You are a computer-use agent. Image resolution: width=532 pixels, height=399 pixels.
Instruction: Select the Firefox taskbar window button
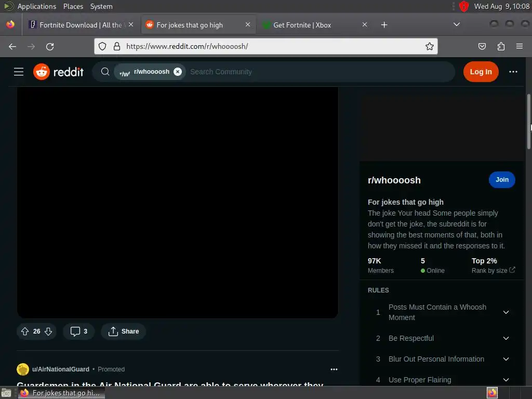(61, 393)
